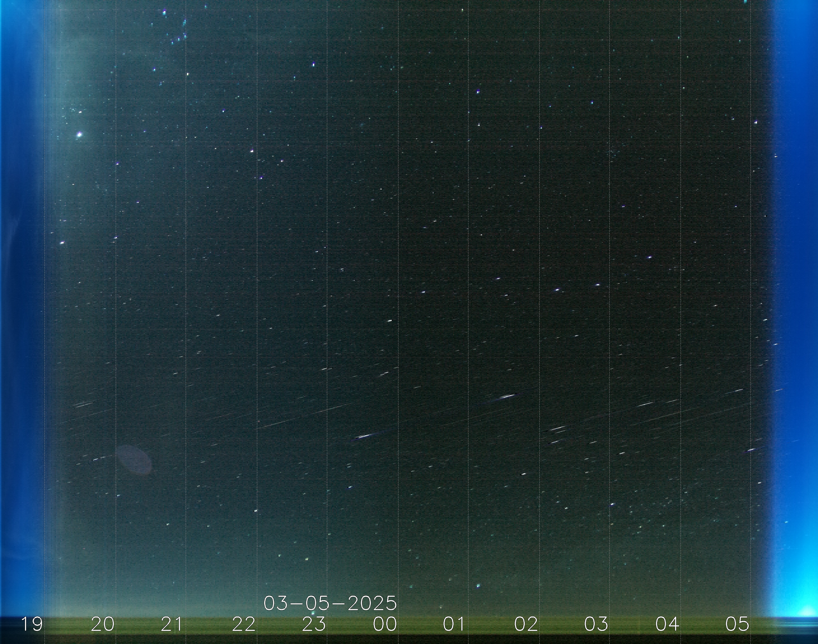Select the 03 hour marker
Image resolution: width=818 pixels, height=644 pixels.
596,624
